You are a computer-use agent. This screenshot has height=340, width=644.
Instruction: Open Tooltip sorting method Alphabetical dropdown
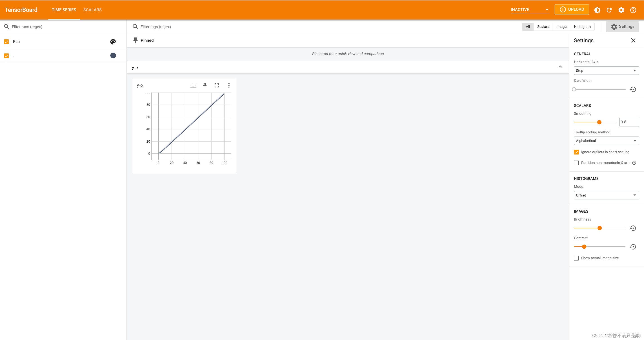(x=606, y=141)
